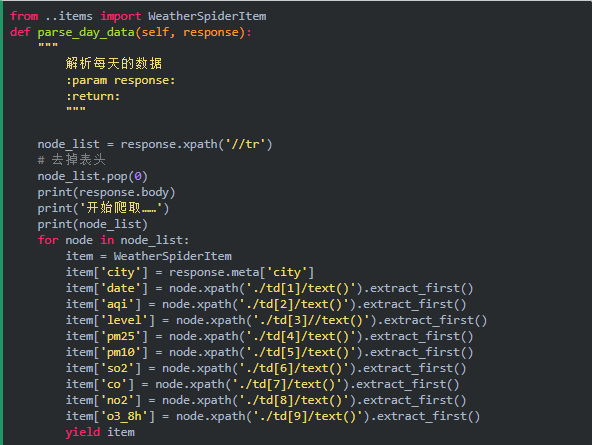Click the print(response.body) line
The height and width of the screenshot is (445, 592).
pyautogui.click(x=106, y=192)
